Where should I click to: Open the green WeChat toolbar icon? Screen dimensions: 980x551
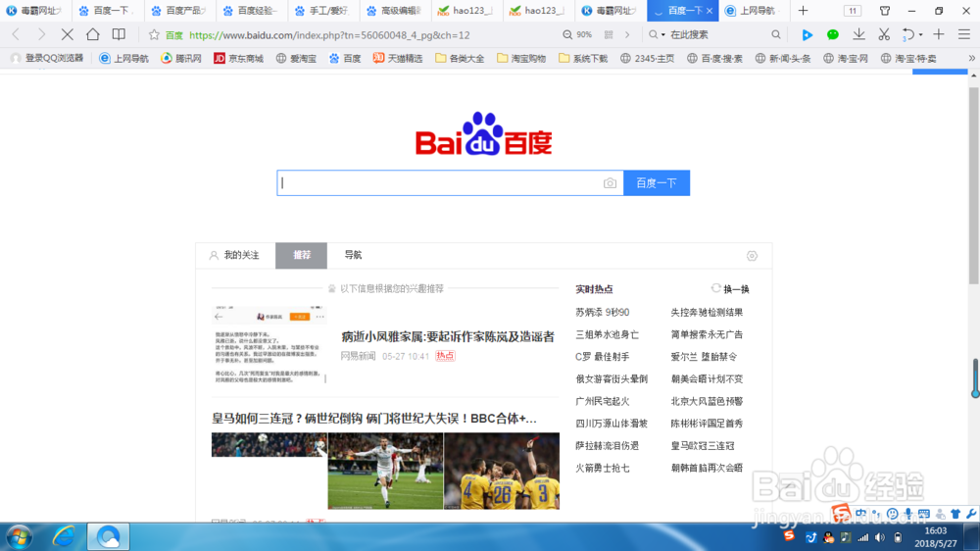832,35
